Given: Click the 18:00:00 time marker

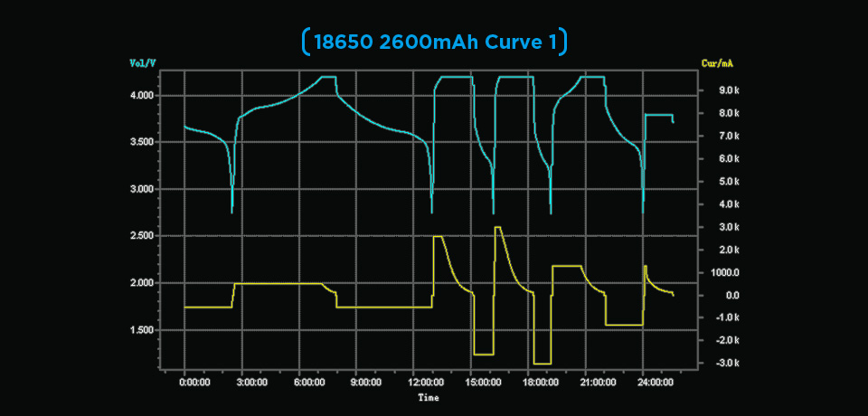Looking at the screenshot, I should [543, 383].
